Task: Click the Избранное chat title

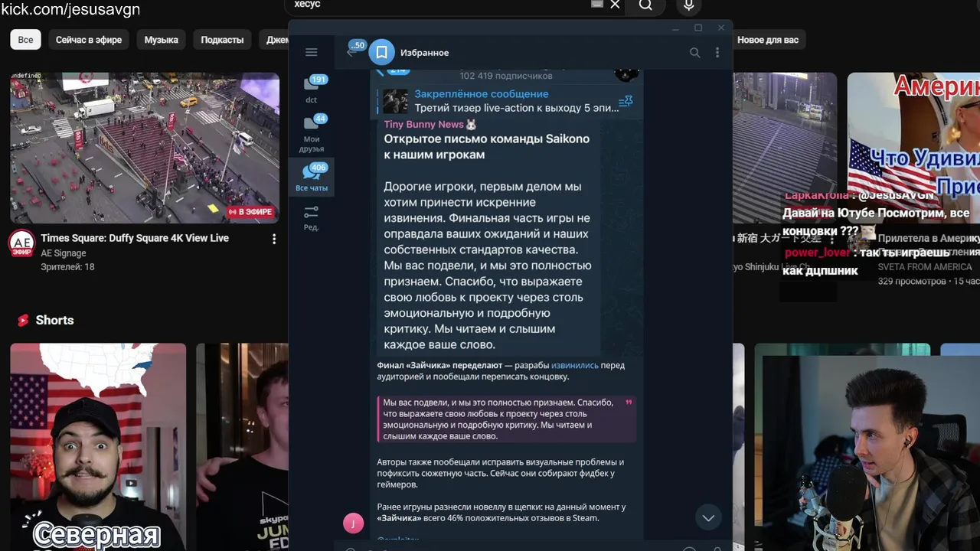Action: pos(424,53)
